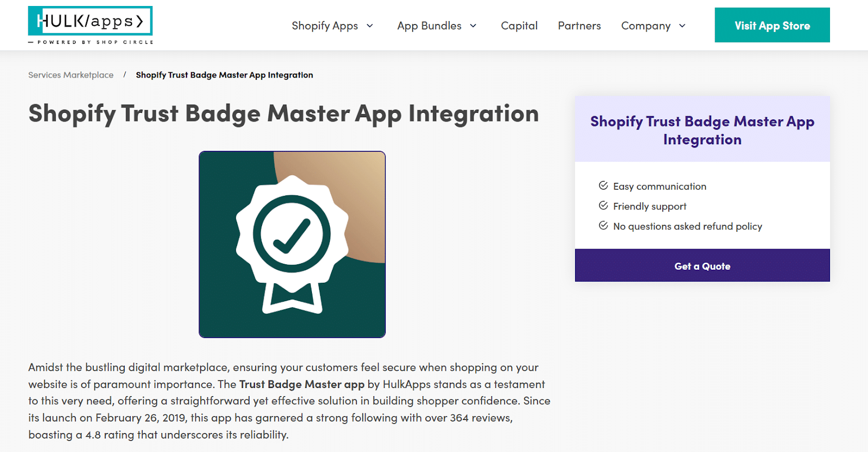The height and width of the screenshot is (452, 868).
Task: Click the sidebar card title
Action: click(702, 130)
